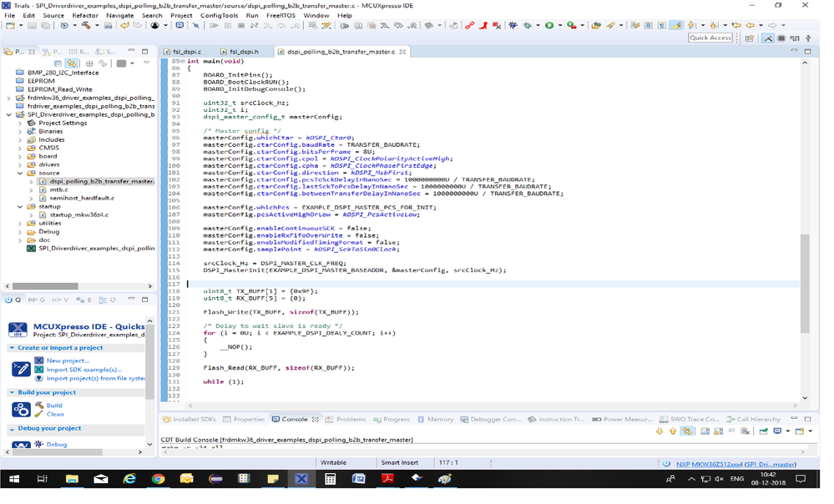Expand the Debug folder in project tree
This screenshot has width=834, height=504.
(x=20, y=232)
